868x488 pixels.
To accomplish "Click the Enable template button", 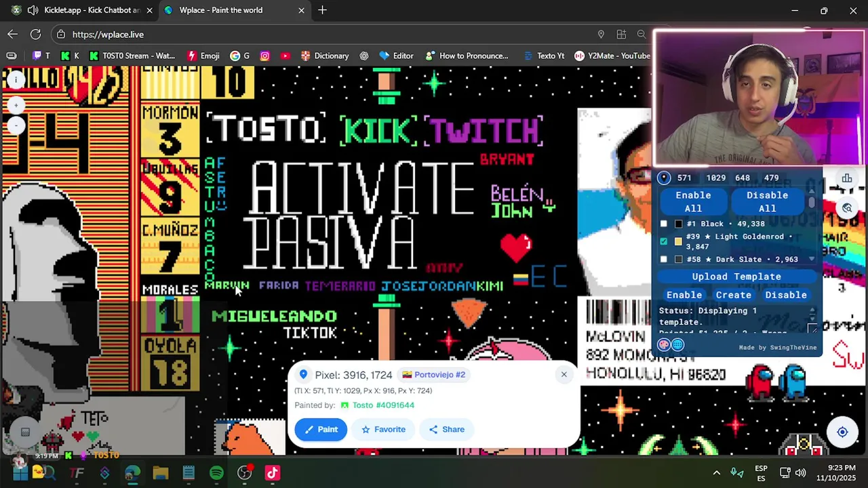I will click(x=684, y=295).
